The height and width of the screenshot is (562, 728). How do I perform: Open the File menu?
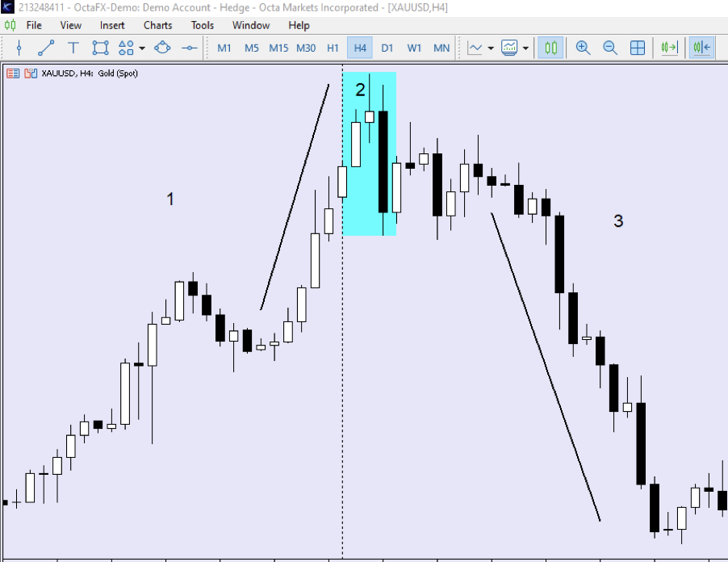click(x=34, y=26)
